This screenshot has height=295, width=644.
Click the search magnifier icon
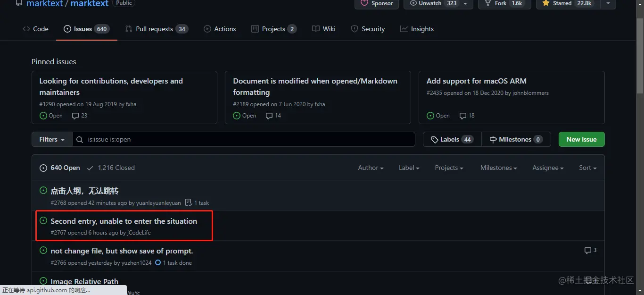coord(80,140)
